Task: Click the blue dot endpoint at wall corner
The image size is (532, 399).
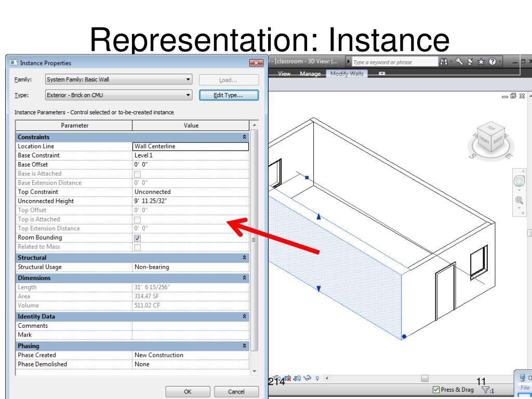Action: pos(404,337)
